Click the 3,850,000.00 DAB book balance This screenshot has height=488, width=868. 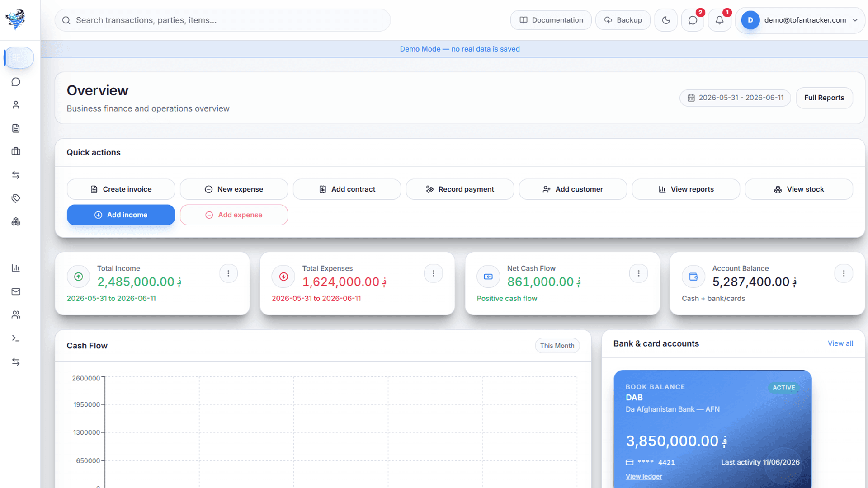[676, 441]
